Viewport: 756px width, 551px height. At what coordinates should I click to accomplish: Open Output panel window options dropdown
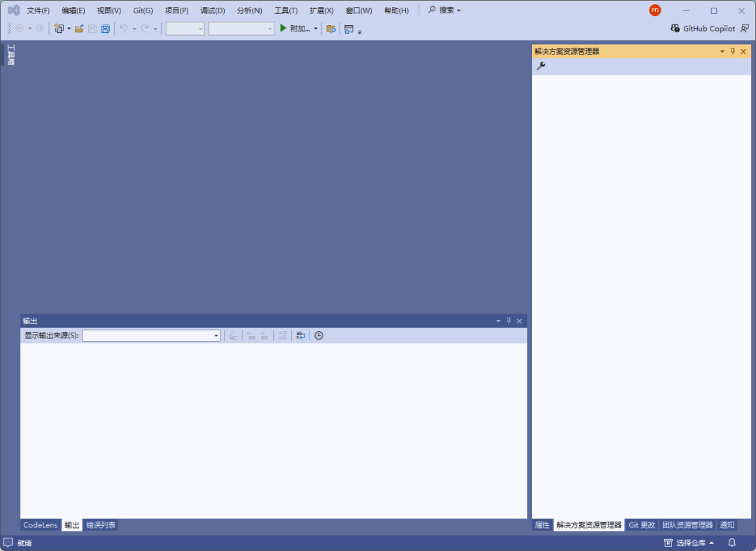(x=498, y=321)
